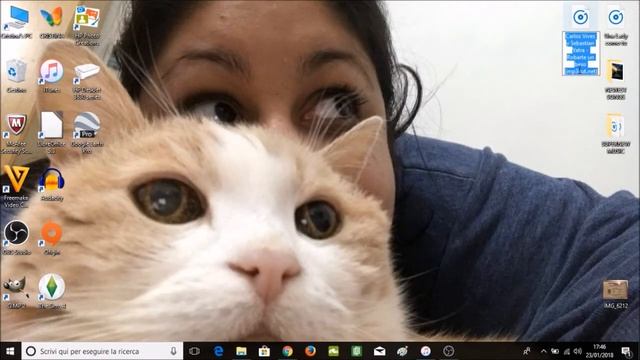This screenshot has width=640, height=360.
Task: Open the green landscape picture taskbar icon
Action: (x=333, y=351)
